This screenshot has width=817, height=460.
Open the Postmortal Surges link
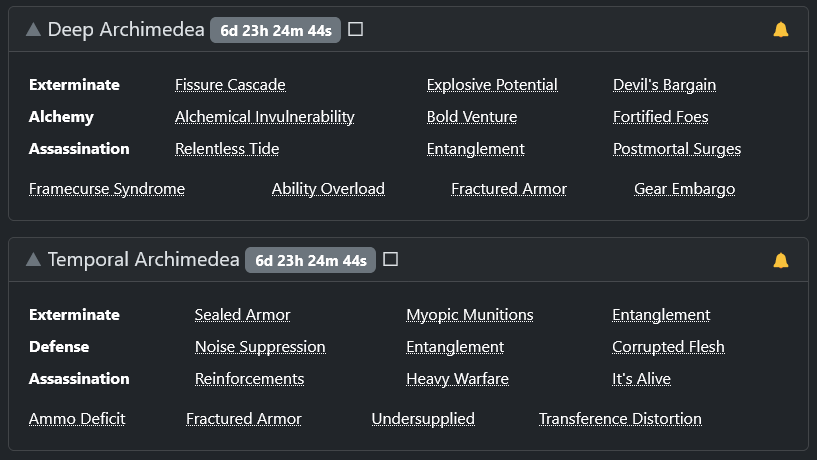coord(677,149)
